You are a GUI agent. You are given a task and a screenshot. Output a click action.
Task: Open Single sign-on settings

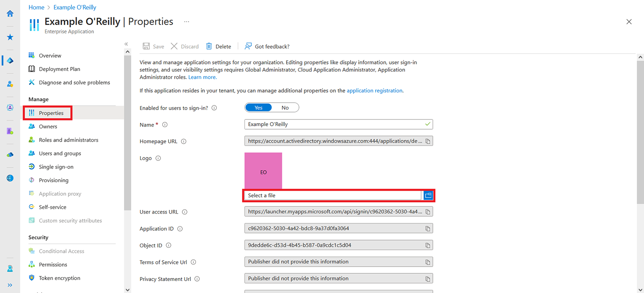[56, 167]
